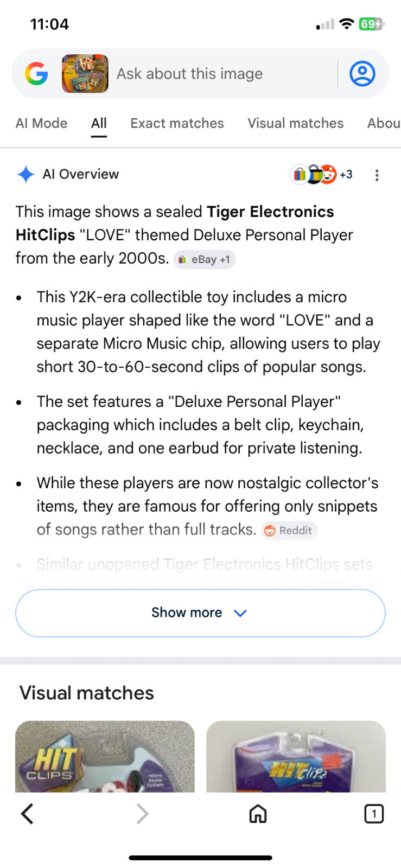Open the tab switcher showing 1
Screen dimensions: 401x868
tap(374, 814)
